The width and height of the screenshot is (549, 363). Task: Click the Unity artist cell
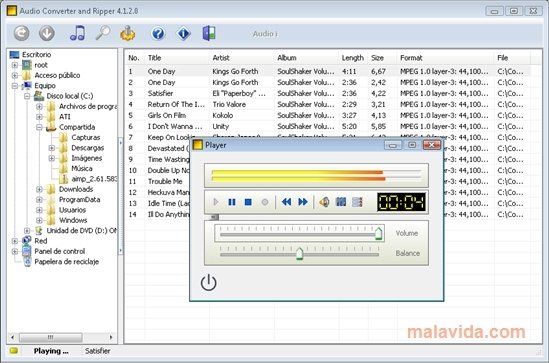[220, 126]
